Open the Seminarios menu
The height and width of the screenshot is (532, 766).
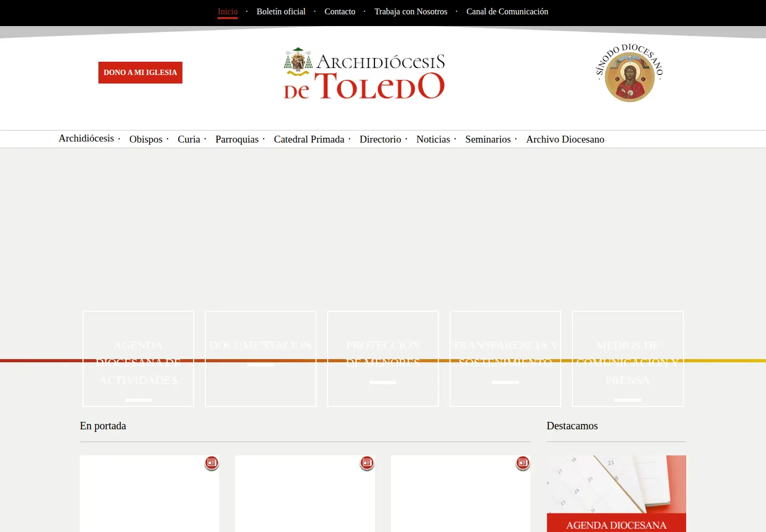488,139
